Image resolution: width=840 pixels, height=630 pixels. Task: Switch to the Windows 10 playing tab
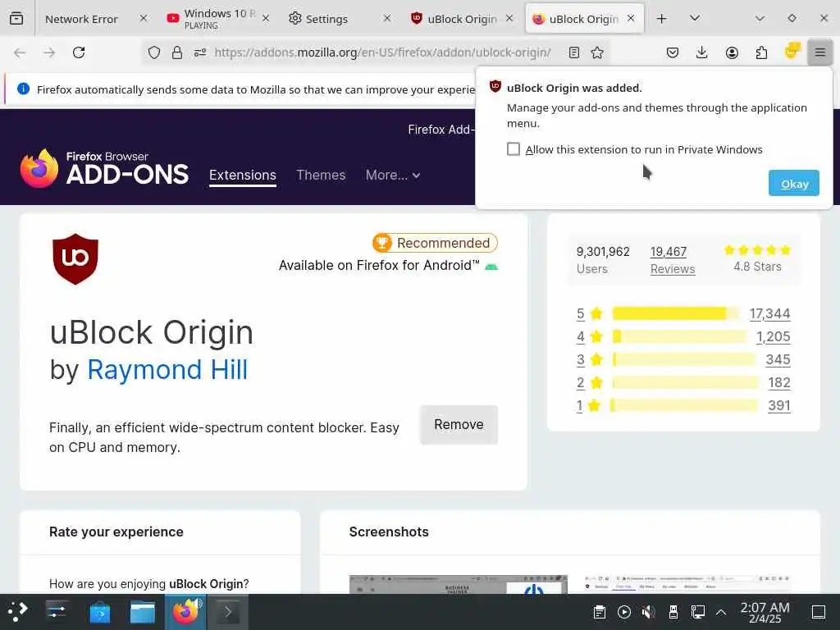[217, 19]
